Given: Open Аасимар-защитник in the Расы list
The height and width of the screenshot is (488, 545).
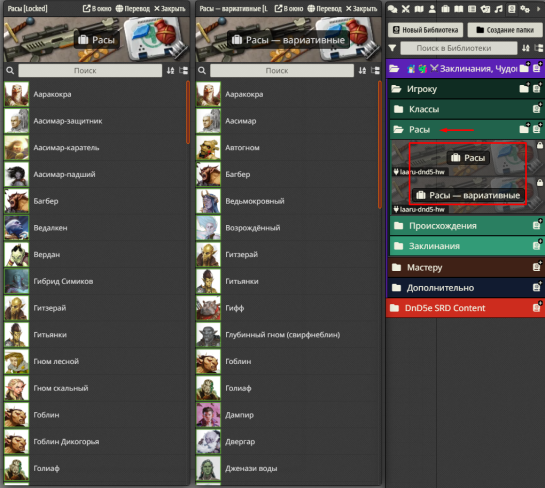Looking at the screenshot, I should pyautogui.click(x=95, y=121).
